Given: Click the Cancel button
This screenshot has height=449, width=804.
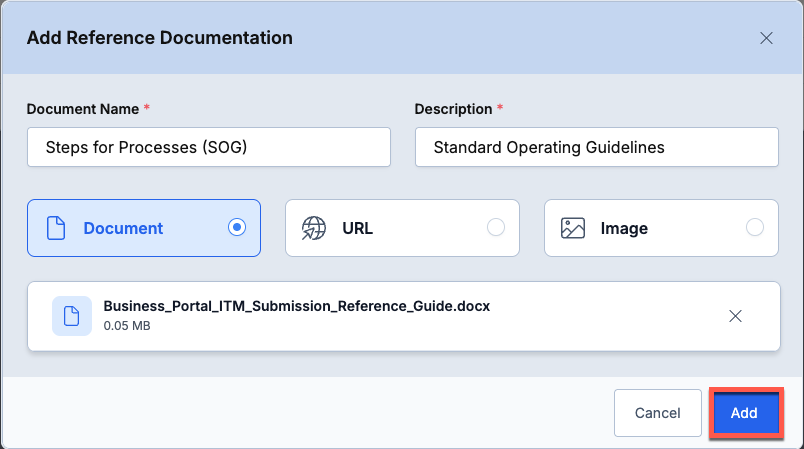Looking at the screenshot, I should pos(658,413).
